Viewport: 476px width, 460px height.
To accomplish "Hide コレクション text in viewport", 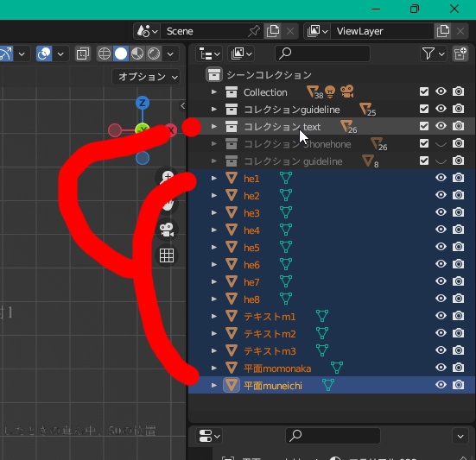I will 441,126.
